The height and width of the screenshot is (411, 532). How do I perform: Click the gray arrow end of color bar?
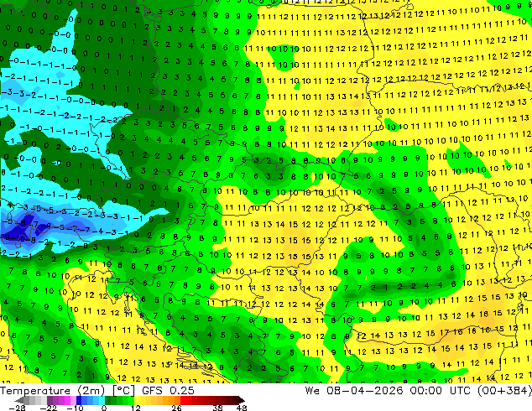[19, 400]
